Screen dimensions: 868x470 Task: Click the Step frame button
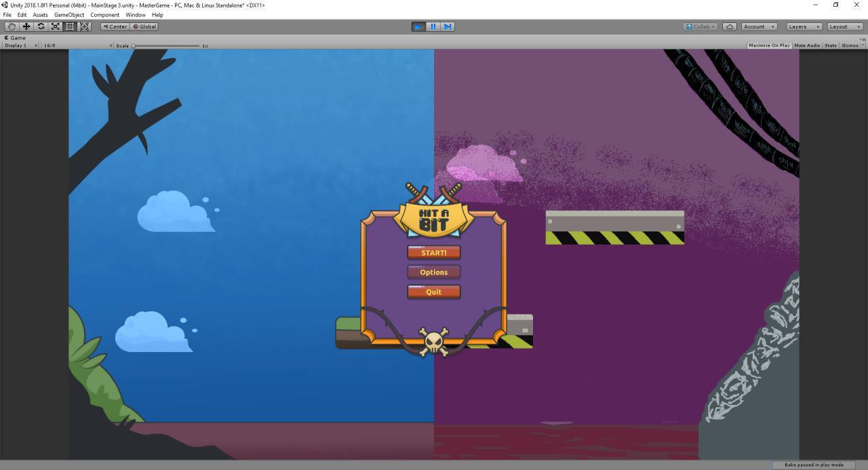(x=448, y=26)
